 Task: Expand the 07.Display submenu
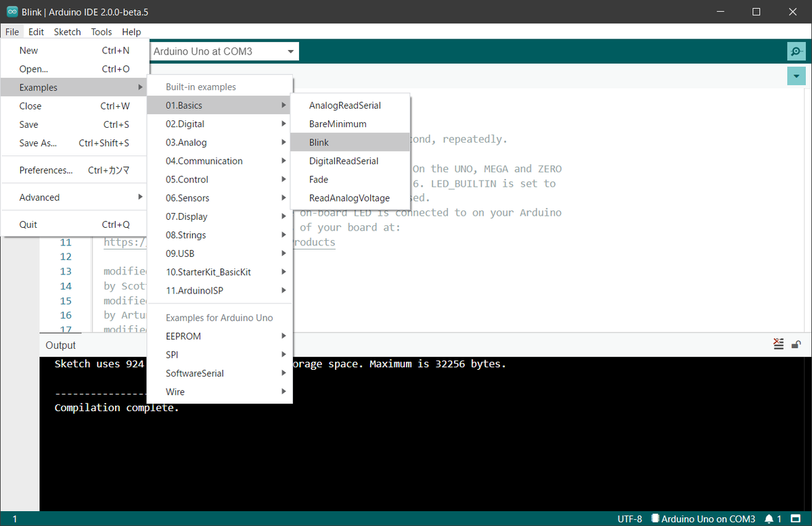220,216
